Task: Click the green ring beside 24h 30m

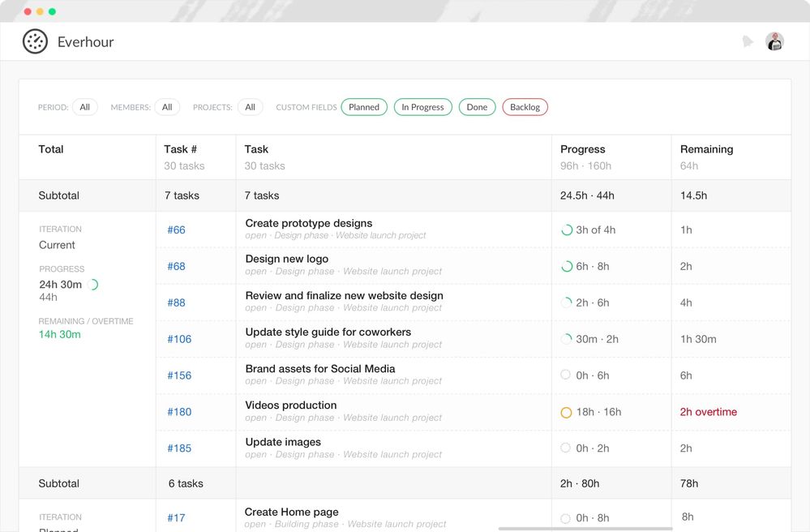Action: click(93, 285)
